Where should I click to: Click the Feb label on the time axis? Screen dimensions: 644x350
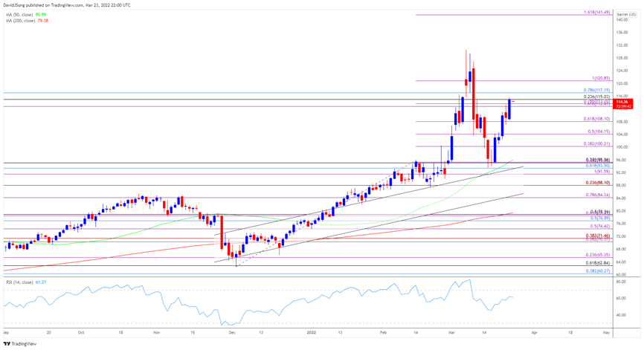click(383, 333)
